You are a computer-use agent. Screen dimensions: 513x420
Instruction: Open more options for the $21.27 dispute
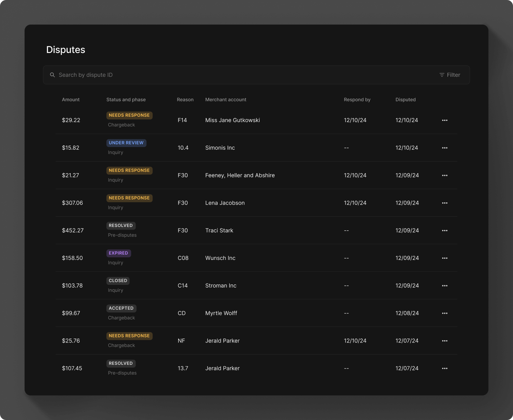[x=445, y=175]
